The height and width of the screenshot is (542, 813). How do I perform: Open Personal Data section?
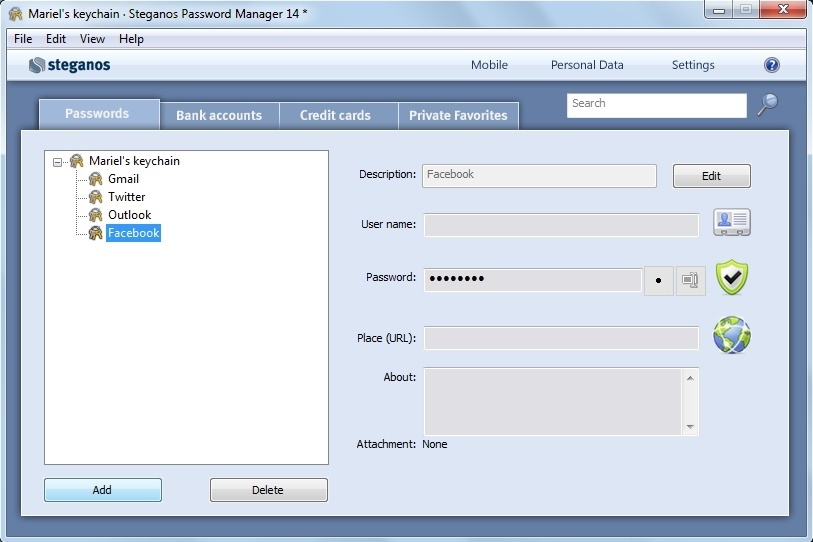click(587, 65)
